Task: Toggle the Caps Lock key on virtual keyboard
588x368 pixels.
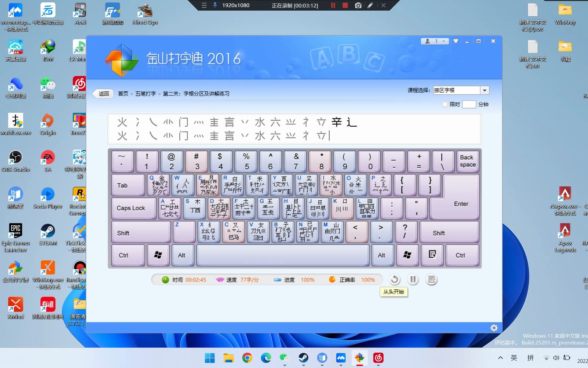Action: click(131, 208)
